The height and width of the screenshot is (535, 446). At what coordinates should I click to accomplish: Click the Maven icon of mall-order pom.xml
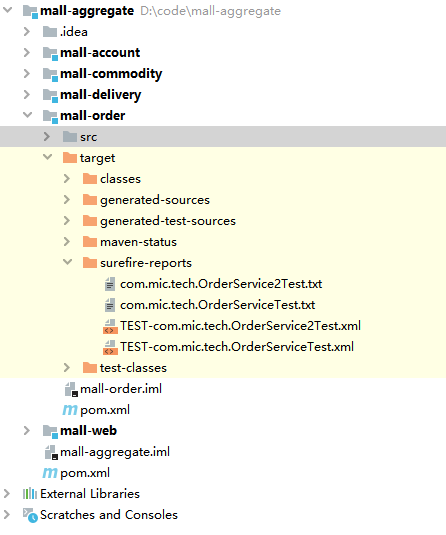coord(70,409)
